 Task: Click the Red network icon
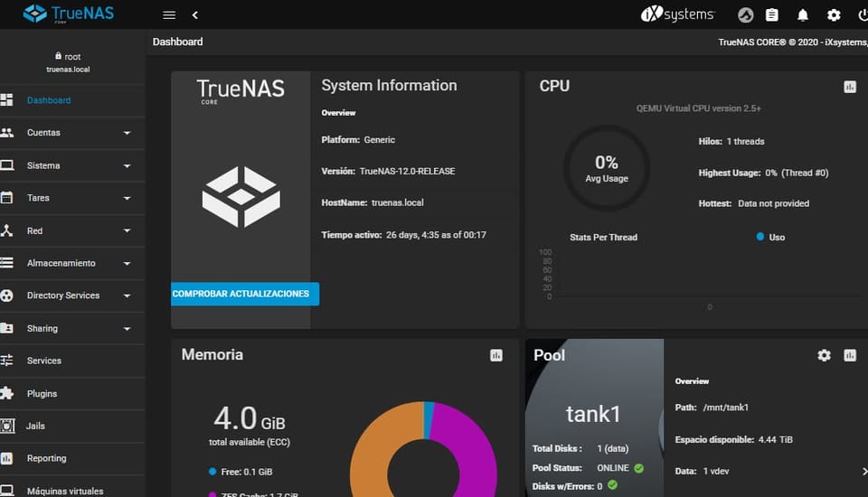click(6, 230)
